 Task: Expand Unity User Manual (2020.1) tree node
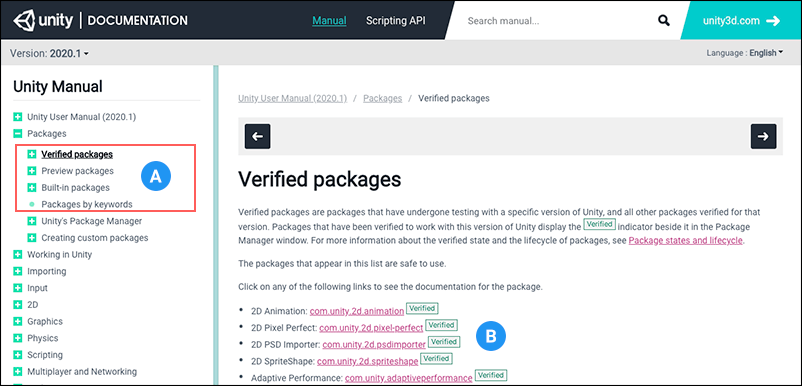click(x=18, y=117)
